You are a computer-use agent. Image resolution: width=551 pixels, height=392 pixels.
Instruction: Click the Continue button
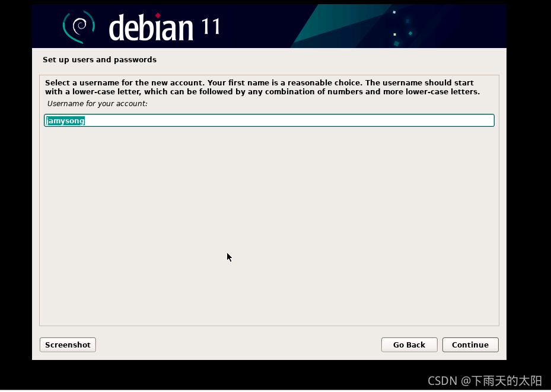point(470,345)
